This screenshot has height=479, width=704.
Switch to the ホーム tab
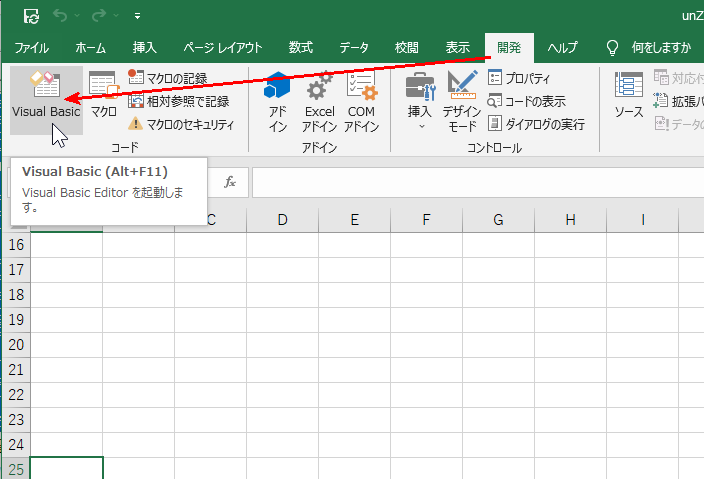click(x=91, y=47)
